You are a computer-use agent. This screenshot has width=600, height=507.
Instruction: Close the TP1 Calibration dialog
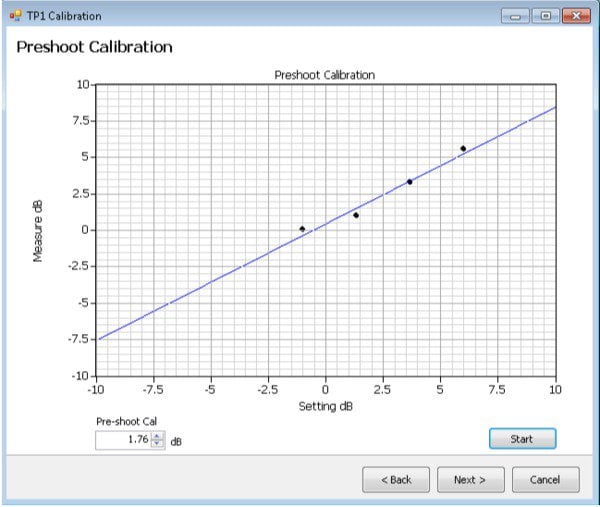tap(573, 16)
